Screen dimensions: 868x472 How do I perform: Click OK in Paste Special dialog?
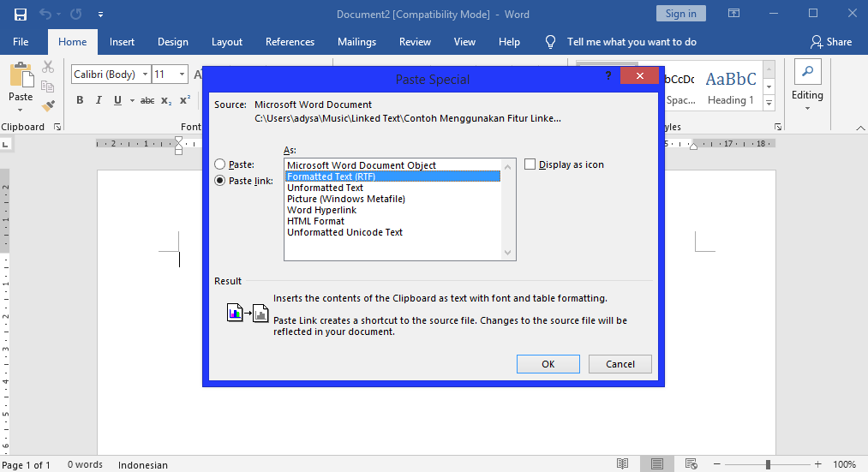[x=548, y=364]
